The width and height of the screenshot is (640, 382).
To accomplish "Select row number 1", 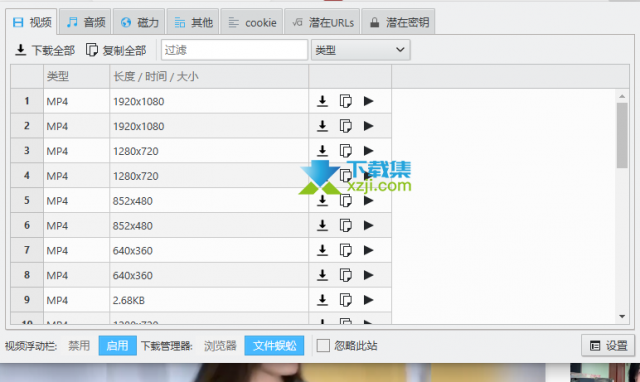I will [x=27, y=101].
